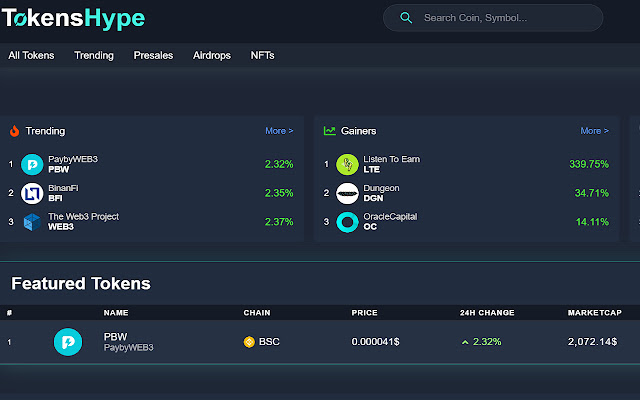Click the 34.71% gain value
640x400 pixels.
pyautogui.click(x=591, y=193)
